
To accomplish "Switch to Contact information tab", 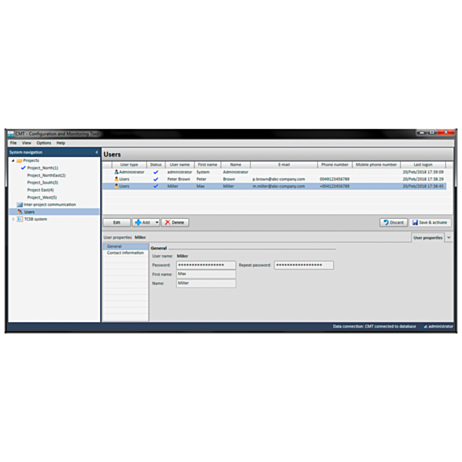I will [125, 253].
